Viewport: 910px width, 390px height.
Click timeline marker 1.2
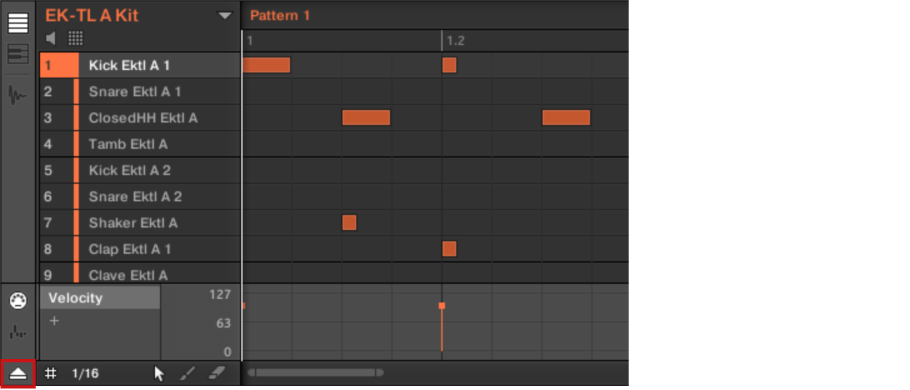pos(456,41)
